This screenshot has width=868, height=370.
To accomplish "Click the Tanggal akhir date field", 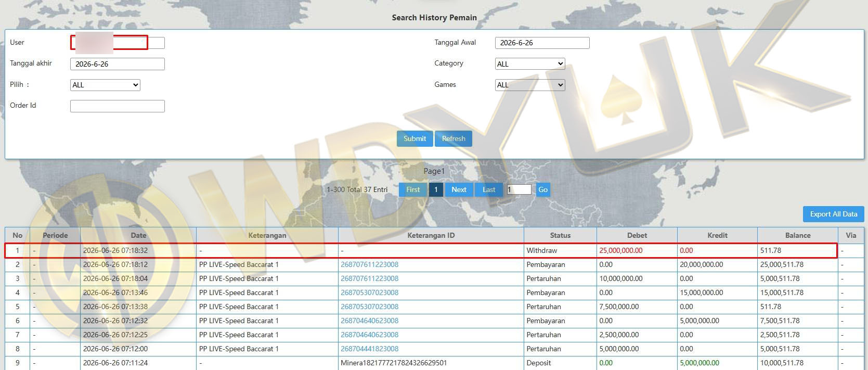I will pos(118,64).
